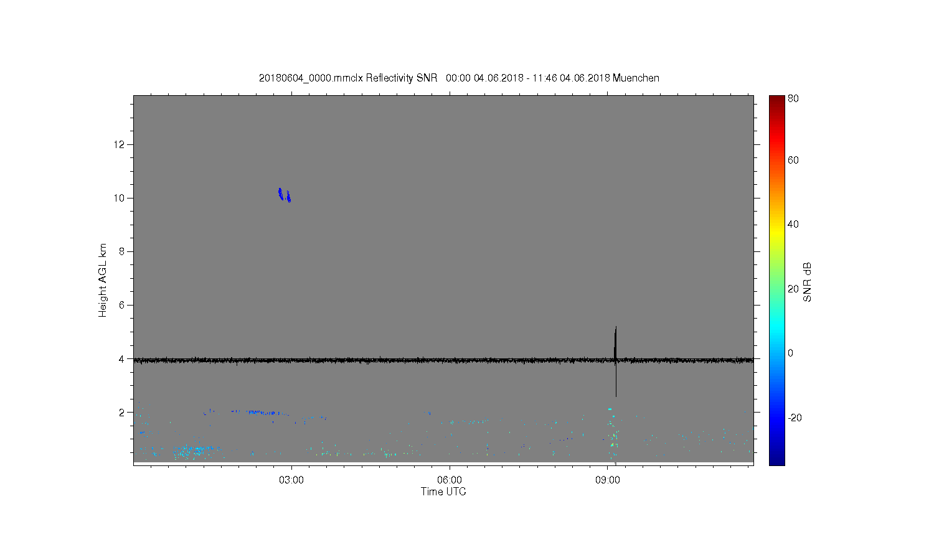The image size is (934, 560).
Task: Click the height tick label 12
Action: point(120,144)
